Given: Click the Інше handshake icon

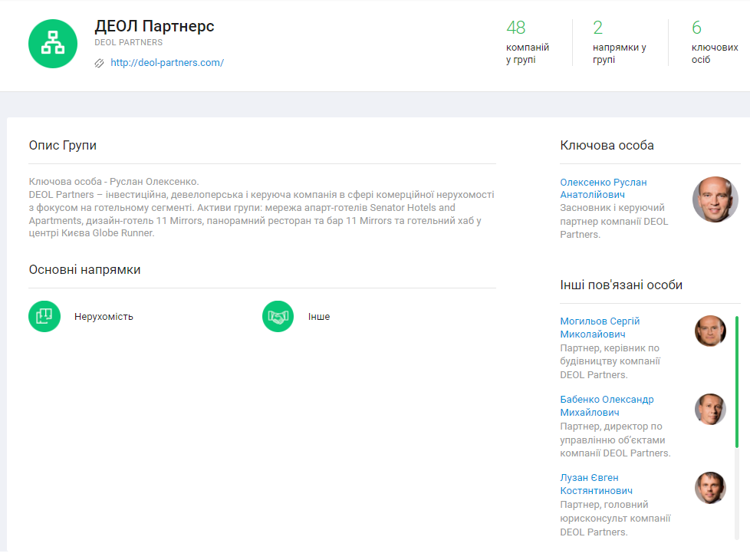Looking at the screenshot, I should pos(278,316).
